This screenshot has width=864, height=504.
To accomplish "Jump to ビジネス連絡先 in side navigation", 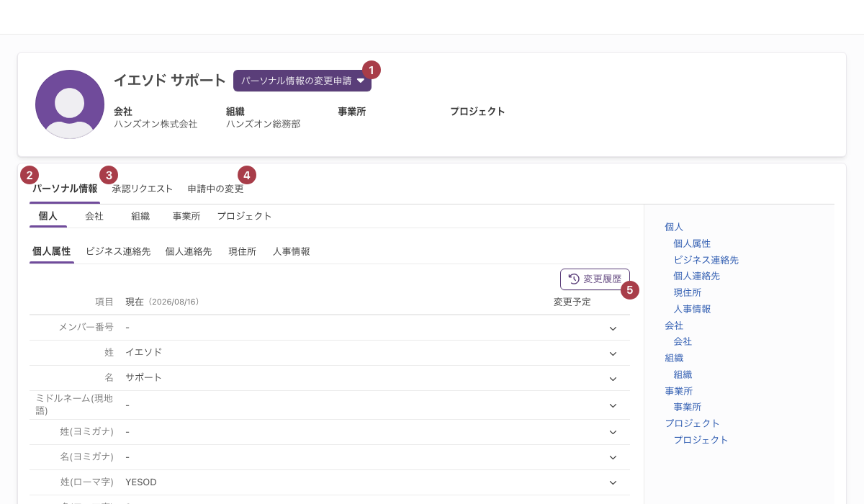I will pos(706,260).
